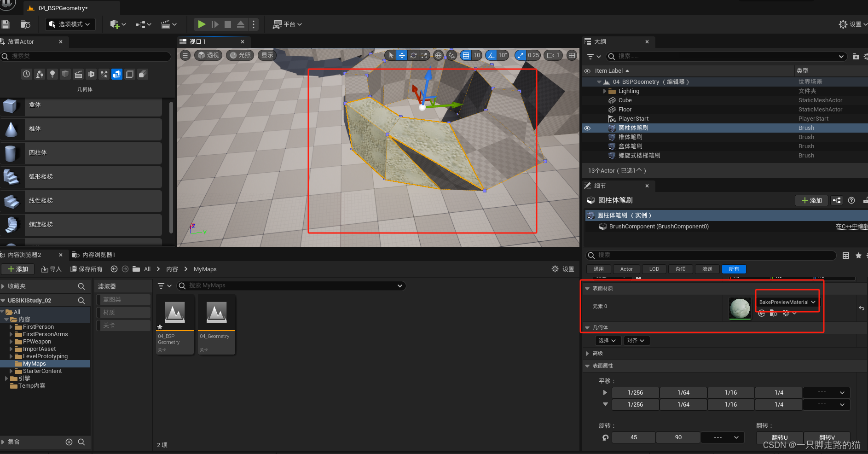
Task: Click the material preview sphere thumbnail
Action: [740, 308]
